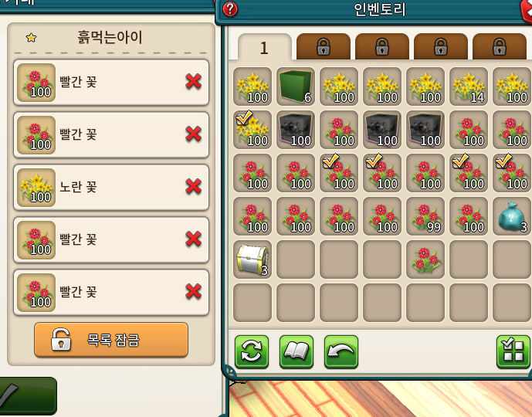Screen dimensions: 532x417
Task: Remove the first 빨간 꽃 trade entry
Action: (193, 81)
